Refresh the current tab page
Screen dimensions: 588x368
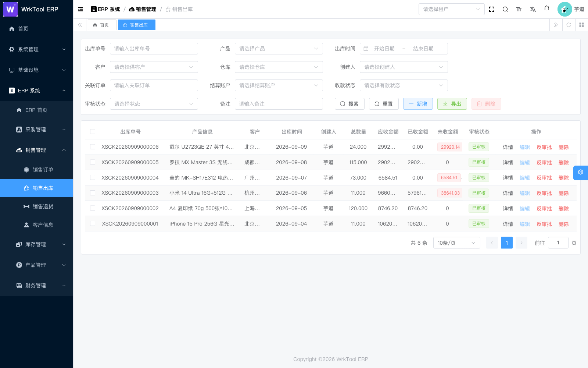pyautogui.click(x=569, y=25)
